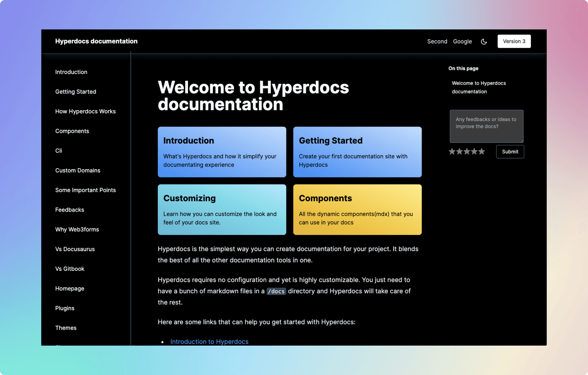Click the second rating star

coord(459,151)
